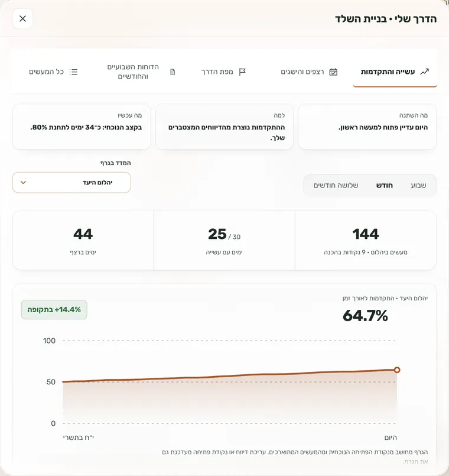The width and height of the screenshot is (449, 476).
Task: Click the +14.4% בתקופה badge
Action: pyautogui.click(x=54, y=310)
